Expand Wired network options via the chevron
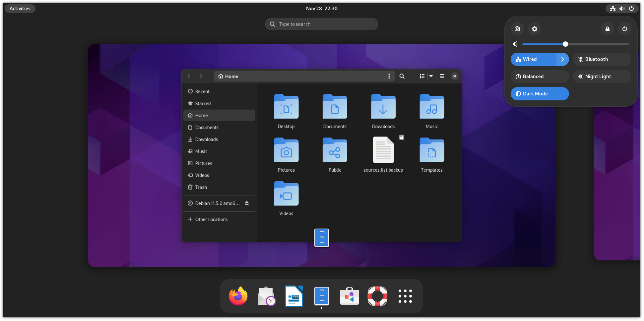The width and height of the screenshot is (644, 321). (562, 59)
